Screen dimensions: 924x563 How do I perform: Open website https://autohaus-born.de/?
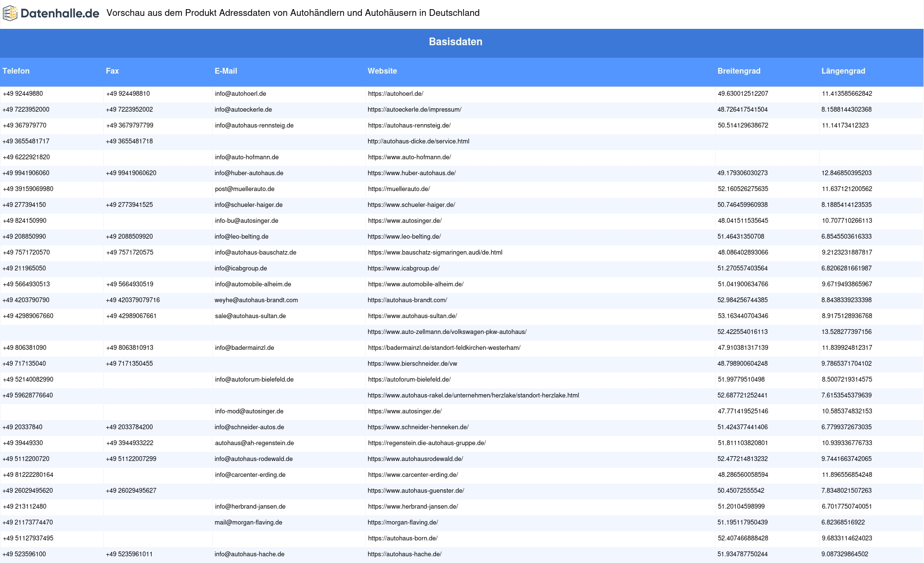[403, 538]
